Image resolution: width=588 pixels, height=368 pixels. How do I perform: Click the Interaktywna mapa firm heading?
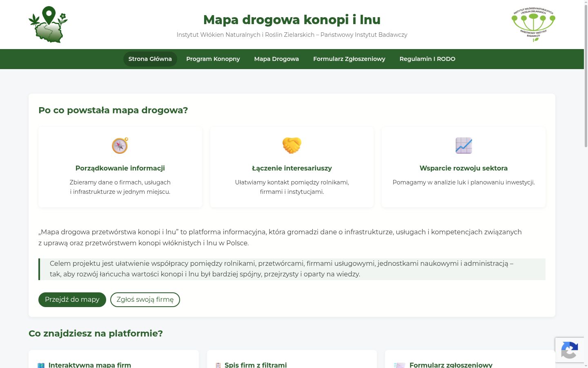tap(90, 365)
